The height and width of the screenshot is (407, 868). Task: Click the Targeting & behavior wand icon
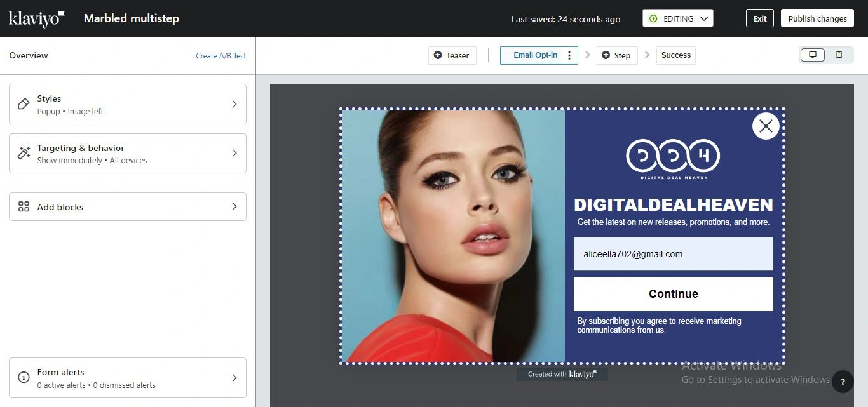(24, 153)
